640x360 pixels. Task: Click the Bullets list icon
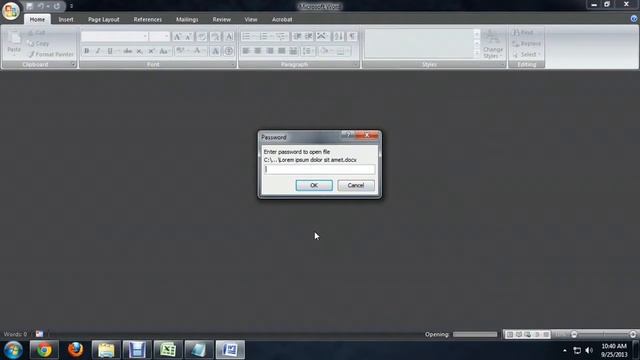(247, 37)
